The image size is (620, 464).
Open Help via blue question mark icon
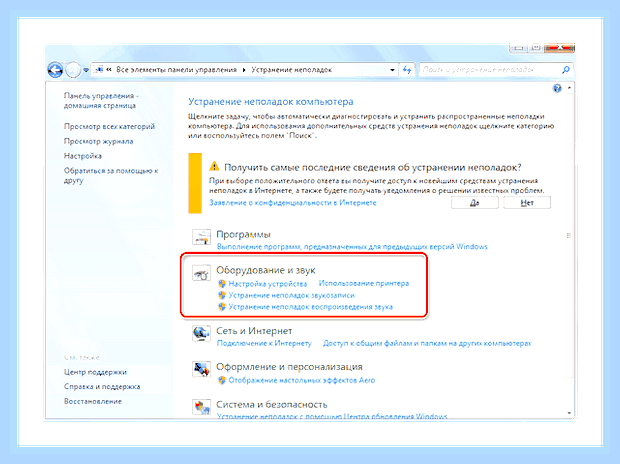tap(557, 88)
